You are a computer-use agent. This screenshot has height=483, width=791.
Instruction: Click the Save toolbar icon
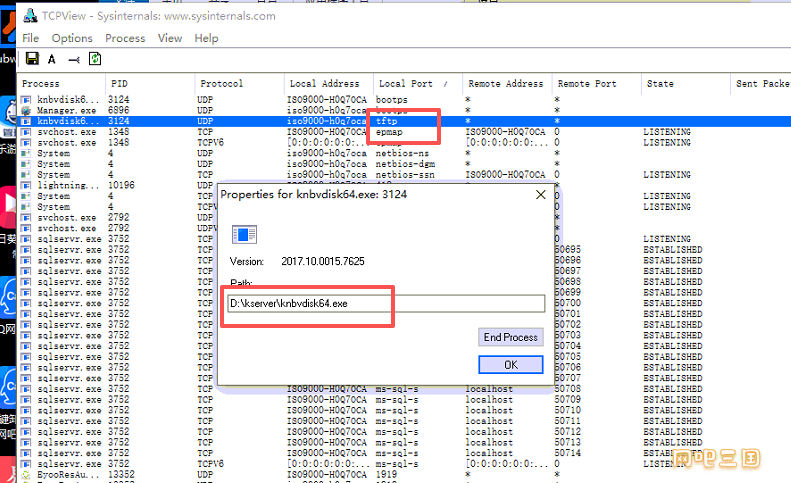tap(32, 59)
